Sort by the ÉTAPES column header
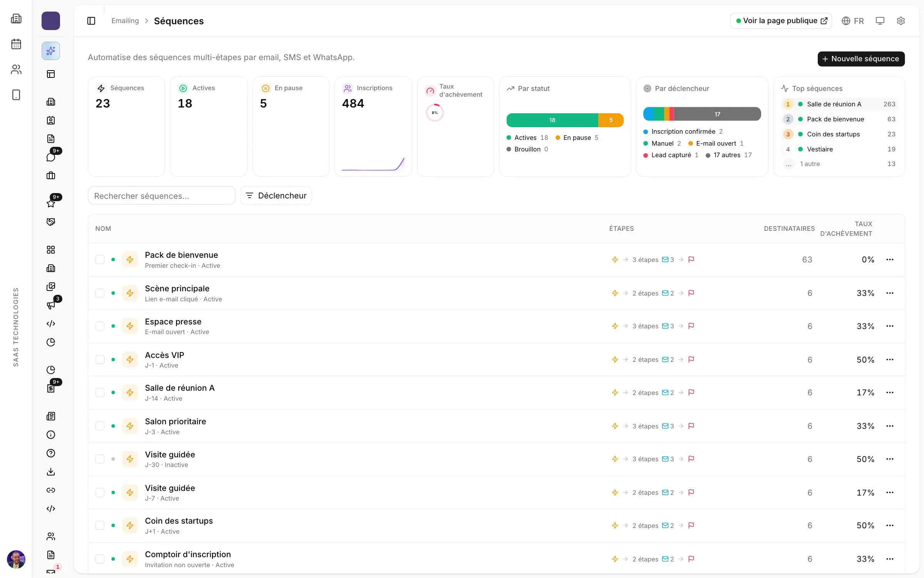Image resolution: width=924 pixels, height=578 pixels. click(x=621, y=229)
